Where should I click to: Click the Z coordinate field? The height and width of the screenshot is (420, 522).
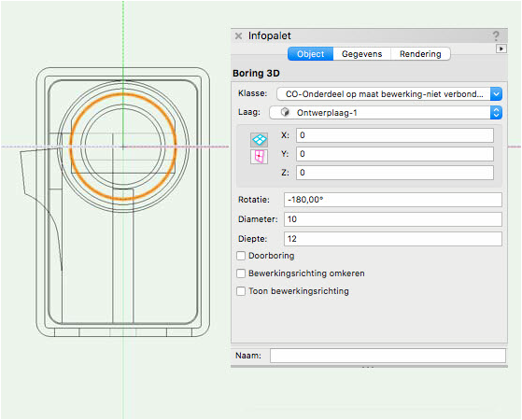395,173
